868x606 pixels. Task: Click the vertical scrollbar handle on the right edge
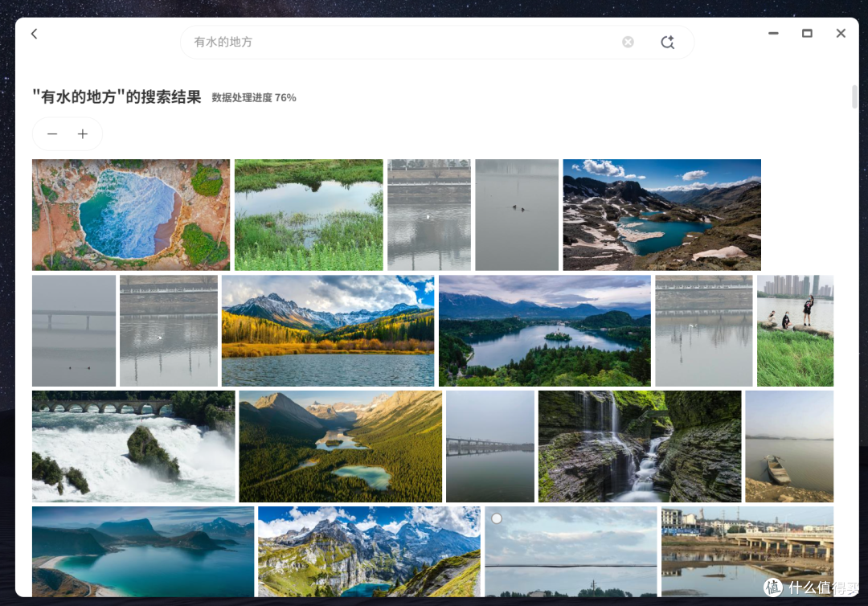coord(854,97)
